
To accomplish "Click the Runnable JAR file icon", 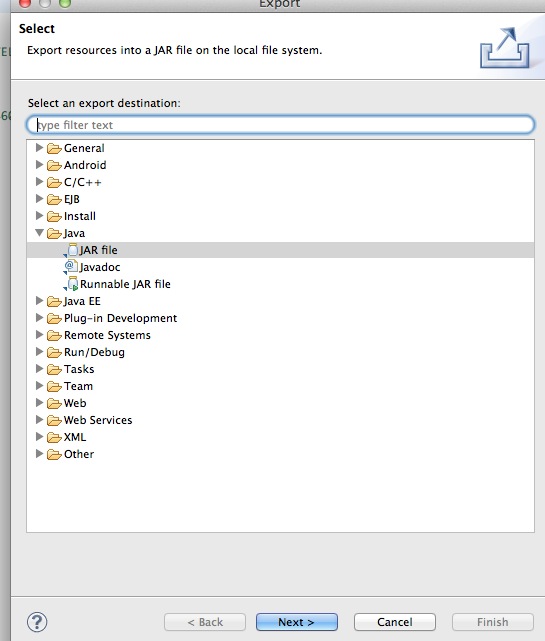I will 71,284.
